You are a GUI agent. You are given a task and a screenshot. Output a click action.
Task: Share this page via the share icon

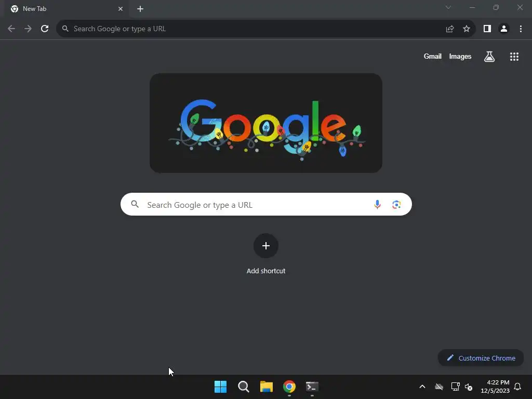[x=450, y=29]
